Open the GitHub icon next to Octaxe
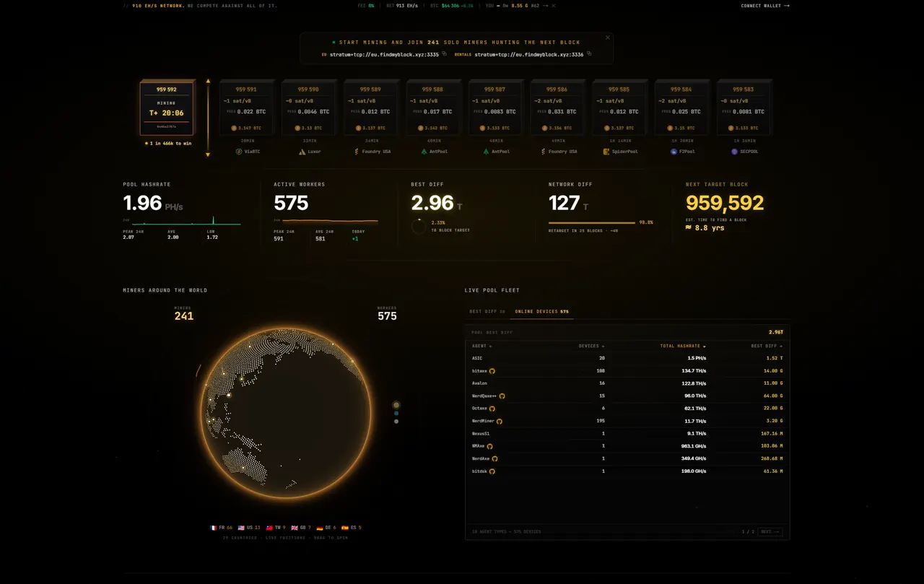924x584 pixels. coord(492,409)
